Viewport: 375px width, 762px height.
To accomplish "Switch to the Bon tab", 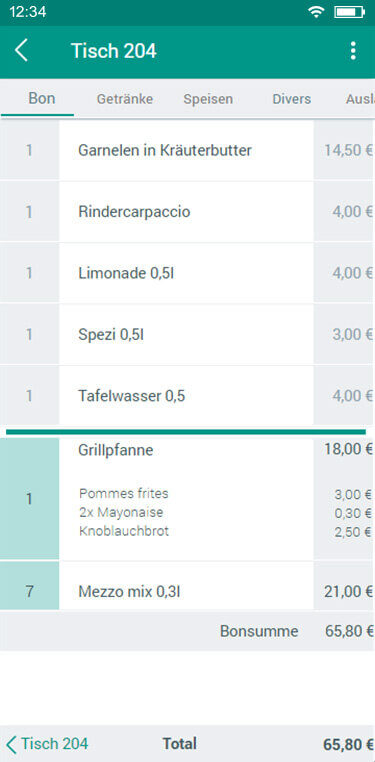I will tap(42, 99).
